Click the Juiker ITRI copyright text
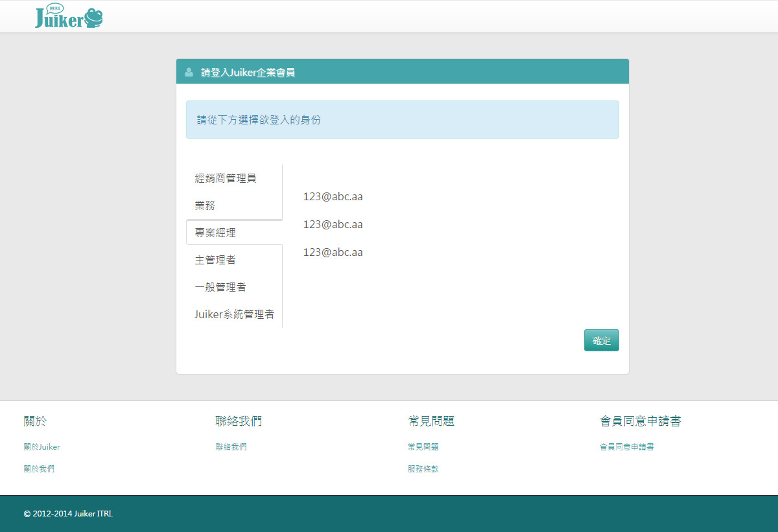This screenshot has height=532, width=778. 67,513
